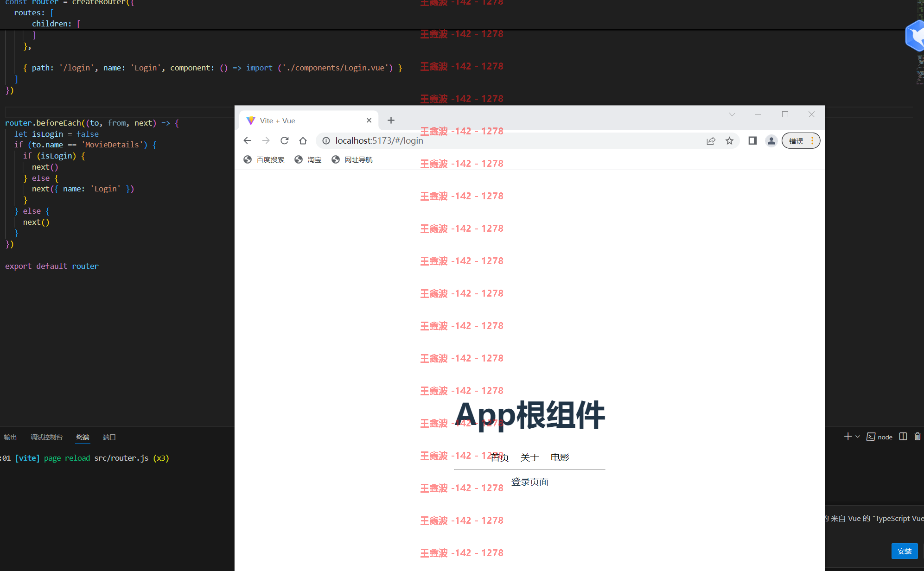
Task: Toggle the browser side panel
Action: (x=752, y=140)
